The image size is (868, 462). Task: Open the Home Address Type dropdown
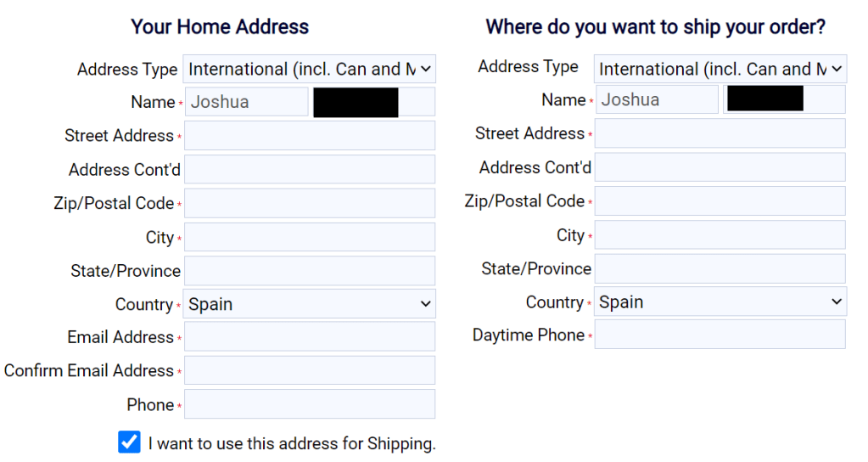[309, 69]
